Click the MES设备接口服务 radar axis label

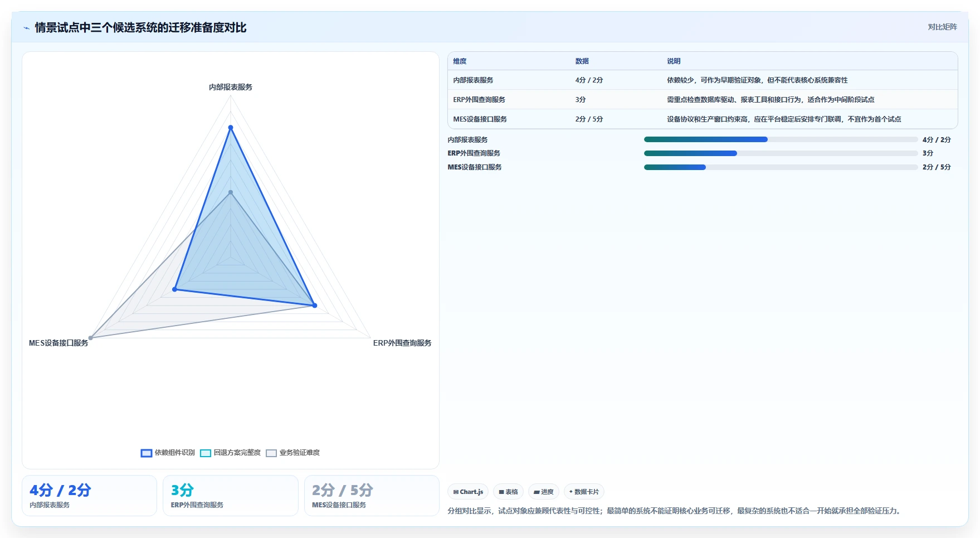58,343
